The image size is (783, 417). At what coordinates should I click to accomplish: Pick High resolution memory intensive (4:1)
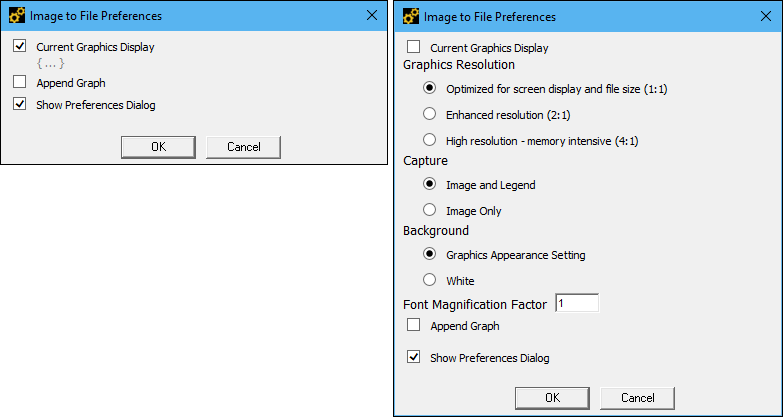[430, 140]
